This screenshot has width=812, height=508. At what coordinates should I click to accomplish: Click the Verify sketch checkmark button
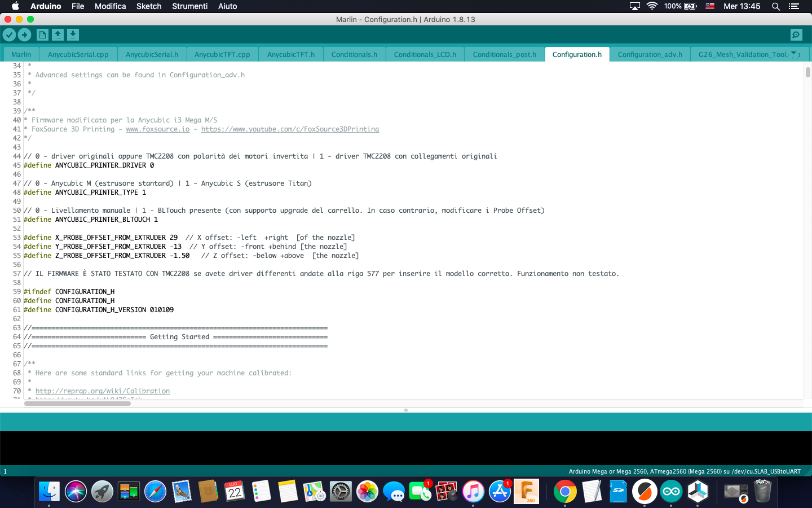click(9, 35)
